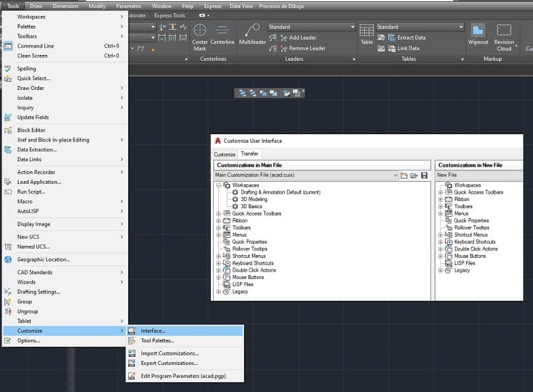Expand the Ribbon node in Main File
The height and width of the screenshot is (392, 533).
click(x=219, y=220)
